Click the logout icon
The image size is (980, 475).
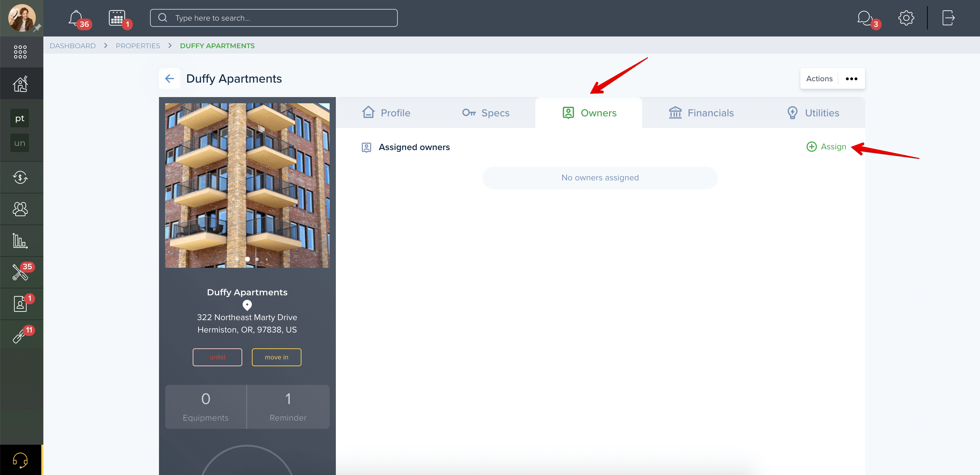click(x=948, y=18)
